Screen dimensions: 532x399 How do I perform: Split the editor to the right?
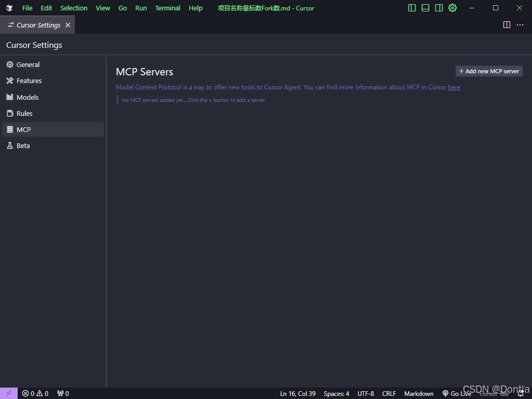tap(507, 25)
